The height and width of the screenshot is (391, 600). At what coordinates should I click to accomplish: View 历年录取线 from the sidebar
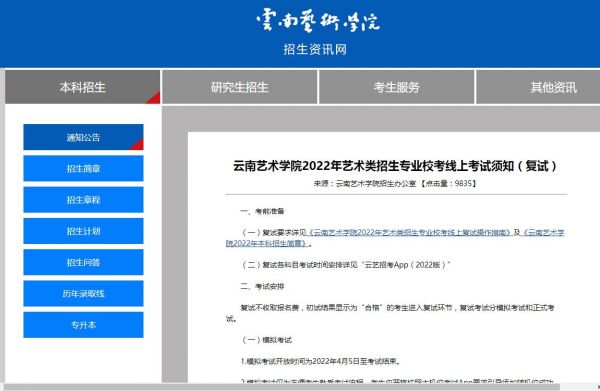83,293
